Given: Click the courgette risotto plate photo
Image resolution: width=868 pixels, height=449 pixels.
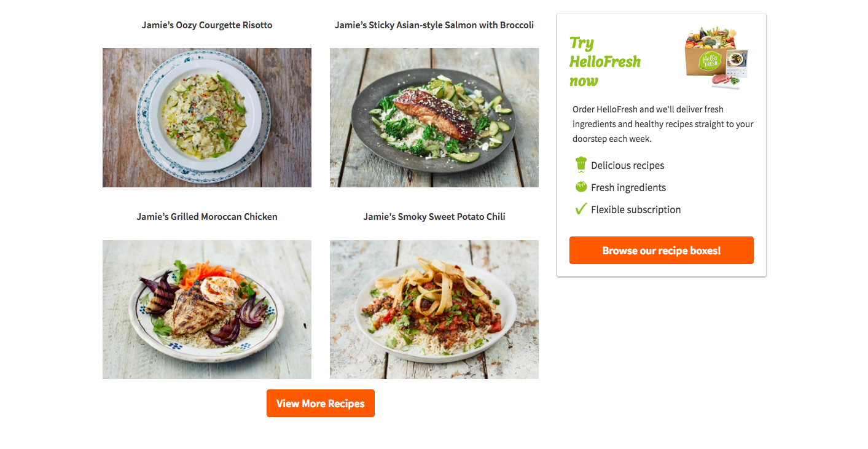Looking at the screenshot, I should pos(207,117).
